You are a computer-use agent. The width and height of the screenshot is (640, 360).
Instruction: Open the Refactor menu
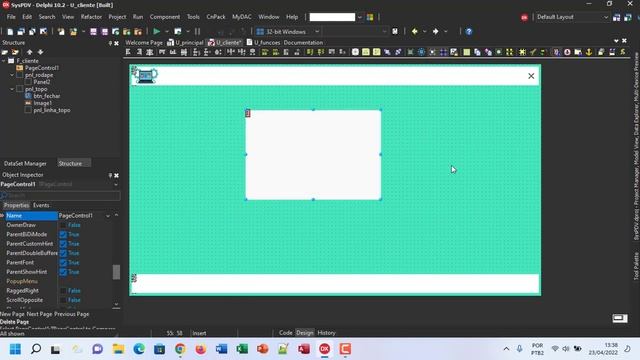coord(91,17)
